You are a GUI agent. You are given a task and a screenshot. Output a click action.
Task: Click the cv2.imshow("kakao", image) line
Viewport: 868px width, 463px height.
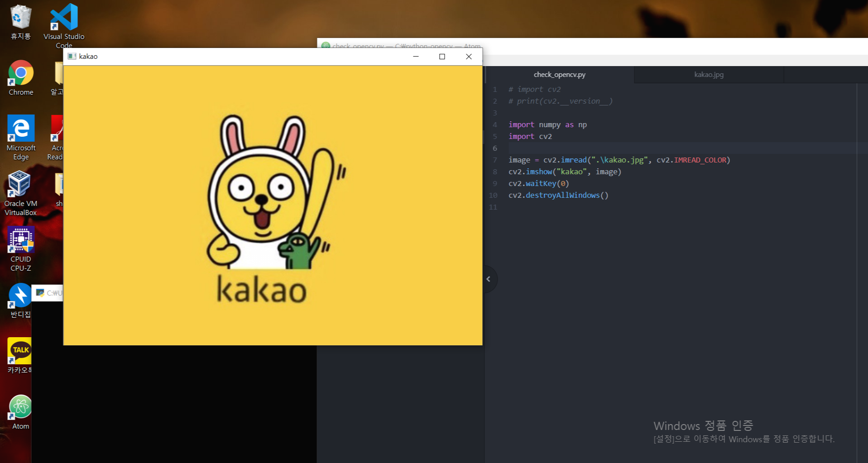pos(565,172)
